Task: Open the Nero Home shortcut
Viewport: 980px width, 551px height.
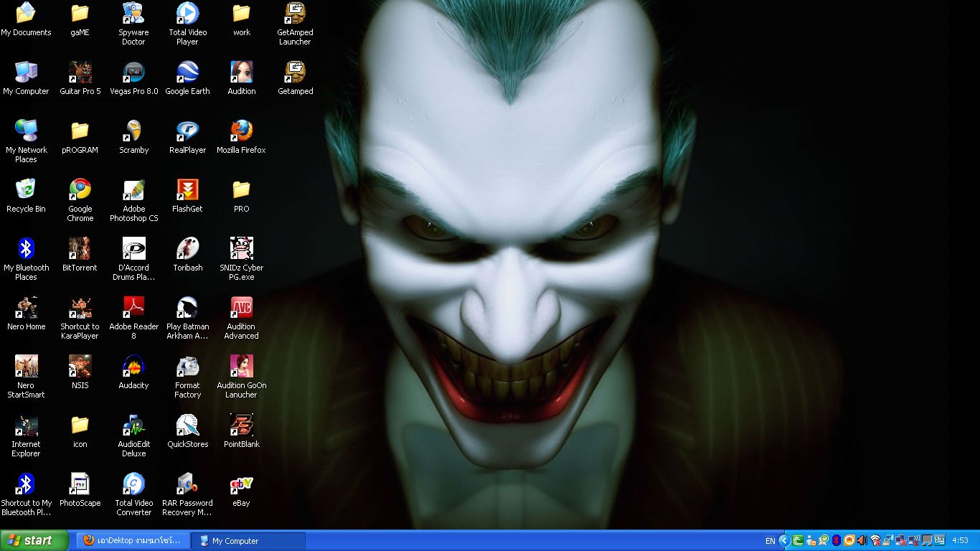Action: click(26, 314)
